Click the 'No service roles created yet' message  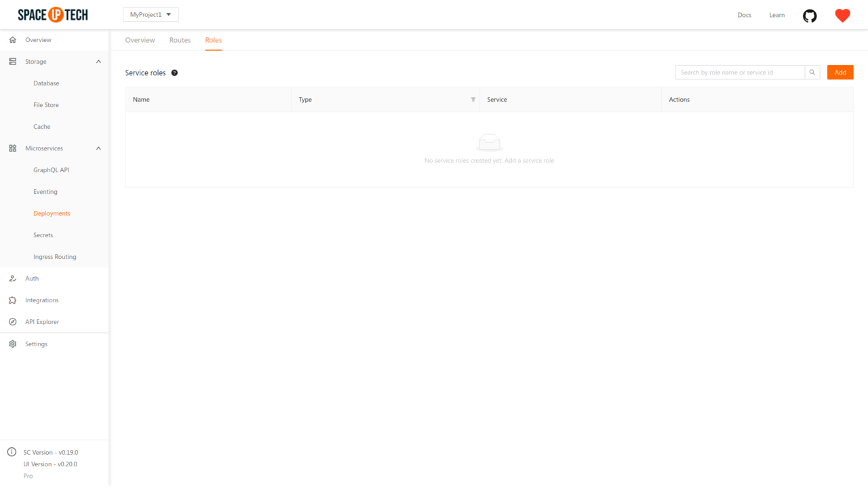coord(489,161)
